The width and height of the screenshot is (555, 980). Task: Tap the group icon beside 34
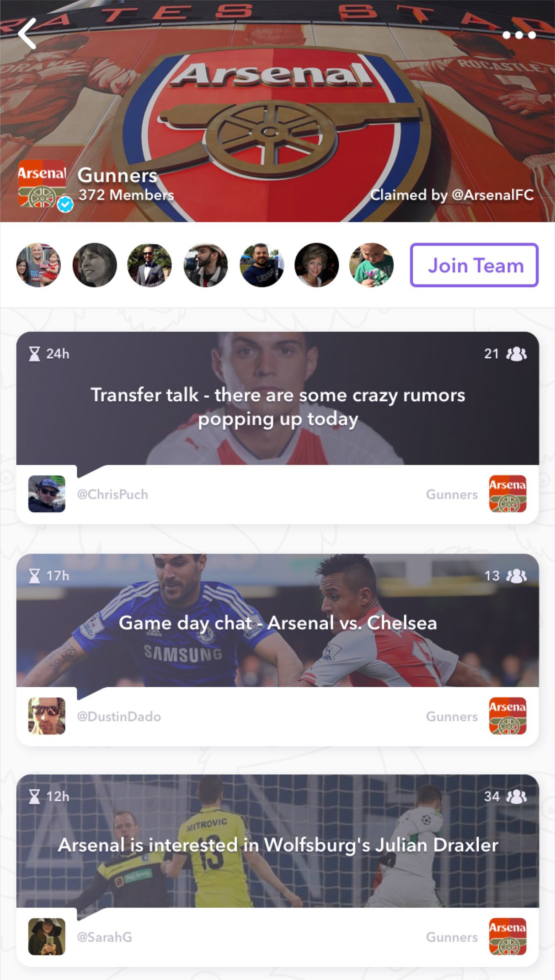(x=517, y=797)
